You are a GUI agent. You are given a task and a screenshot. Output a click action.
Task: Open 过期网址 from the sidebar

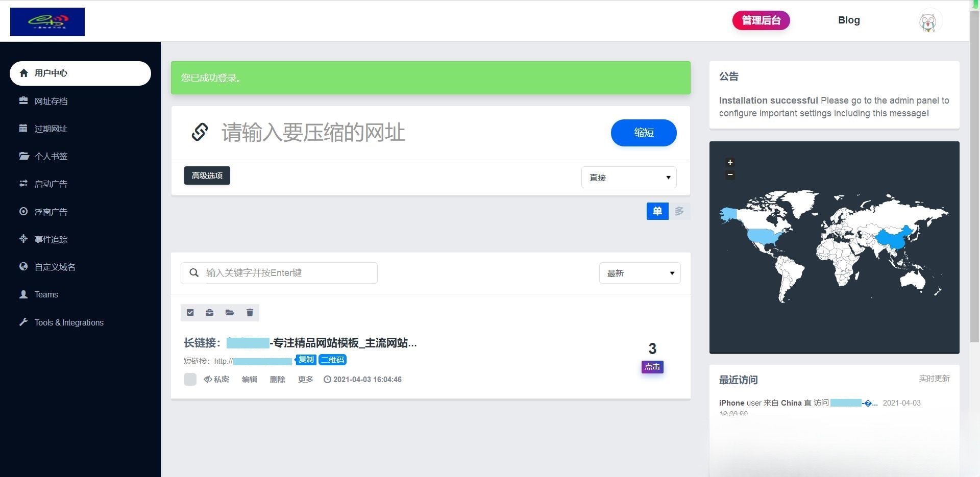pos(51,129)
